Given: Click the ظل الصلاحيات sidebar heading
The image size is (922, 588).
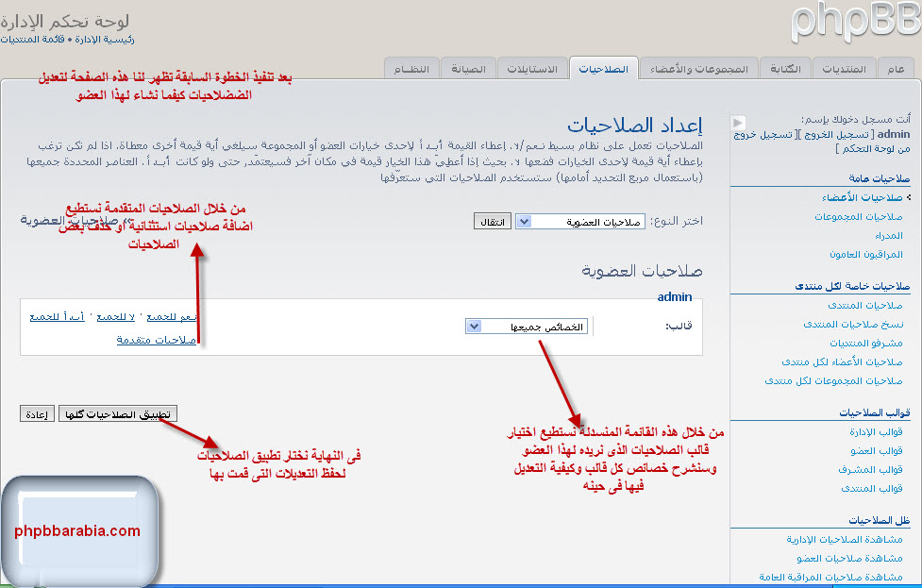Looking at the screenshot, I should click(x=880, y=520).
